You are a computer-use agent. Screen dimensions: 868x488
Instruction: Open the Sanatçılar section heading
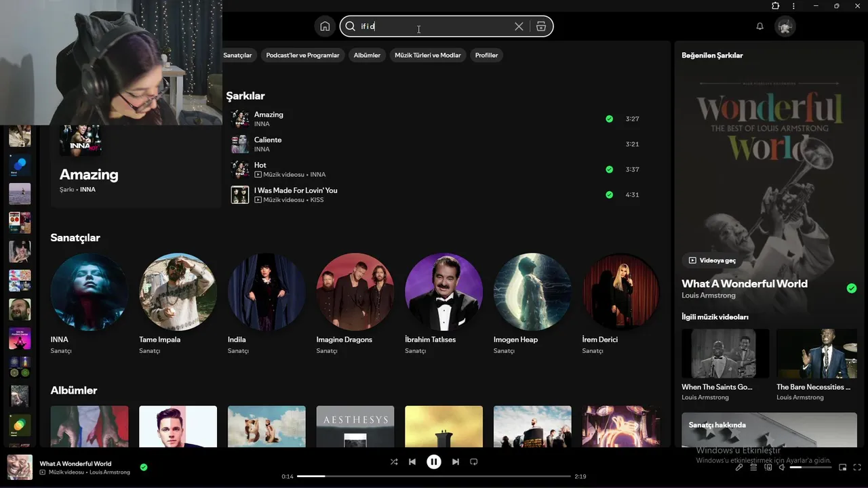click(x=75, y=237)
